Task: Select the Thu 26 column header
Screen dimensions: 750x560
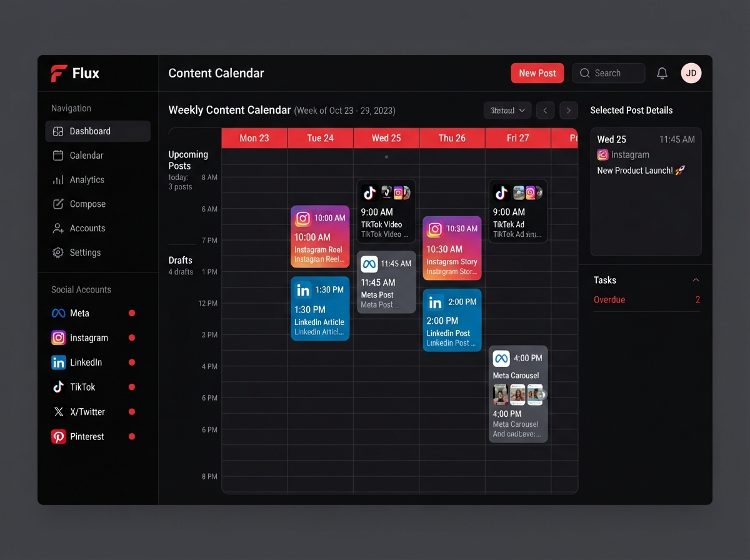Action: pos(452,138)
